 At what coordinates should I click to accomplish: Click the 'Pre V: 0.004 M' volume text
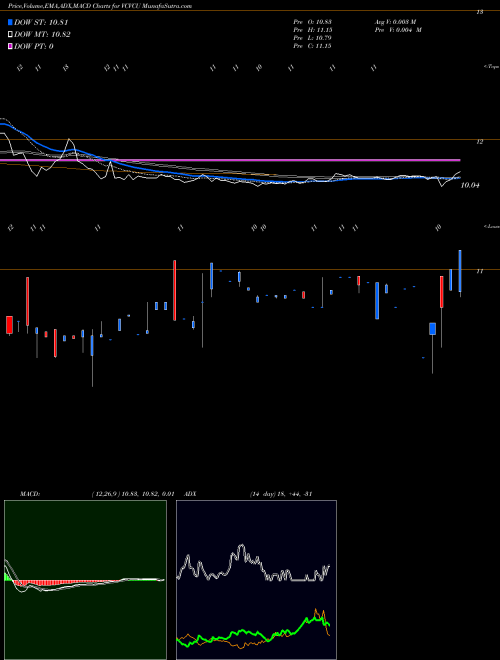pyautogui.click(x=398, y=30)
